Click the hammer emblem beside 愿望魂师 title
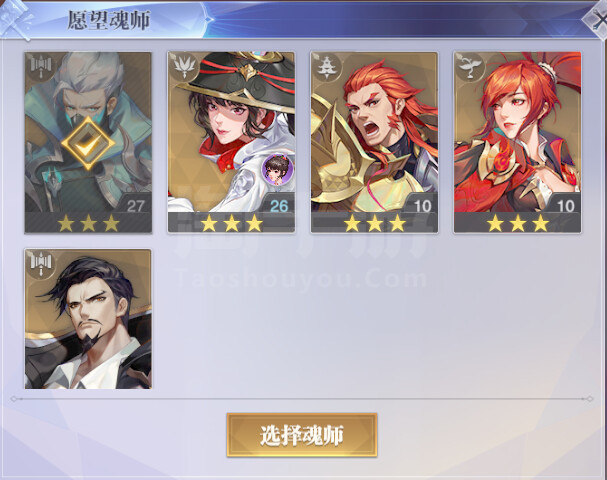Image resolution: width=607 pixels, height=480 pixels. [x=15, y=19]
